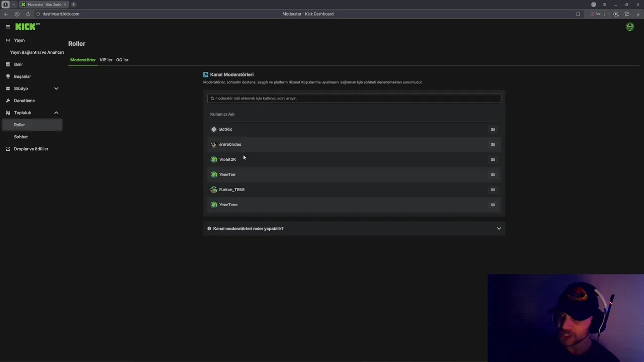Click the Yayın sidebar icon
Image resolution: width=644 pixels, height=362 pixels.
8,40
